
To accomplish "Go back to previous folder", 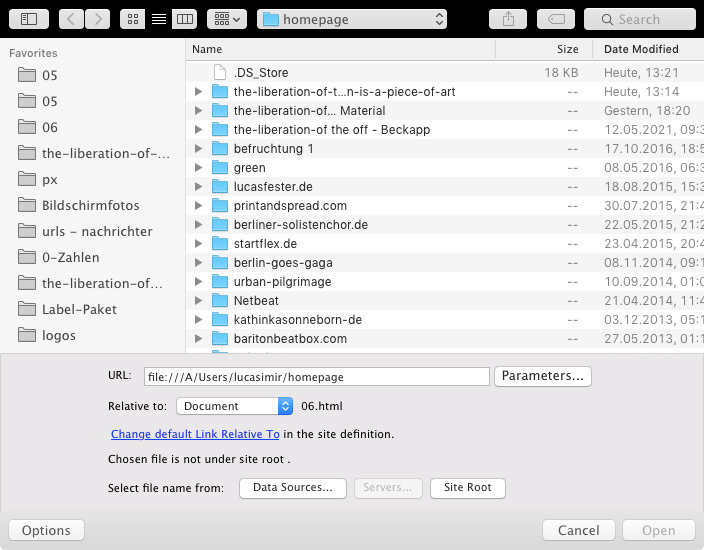I will click(71, 19).
